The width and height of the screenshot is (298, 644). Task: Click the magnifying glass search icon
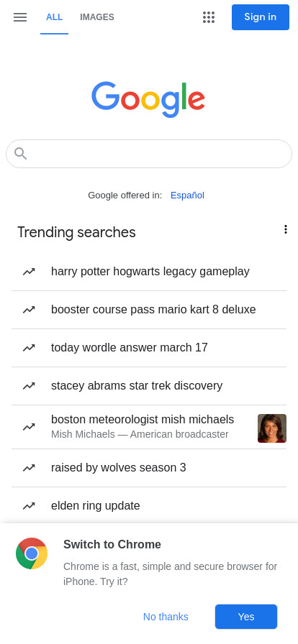[x=21, y=154]
